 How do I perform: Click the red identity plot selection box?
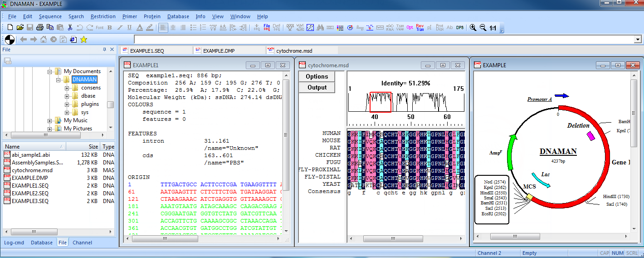(381, 102)
